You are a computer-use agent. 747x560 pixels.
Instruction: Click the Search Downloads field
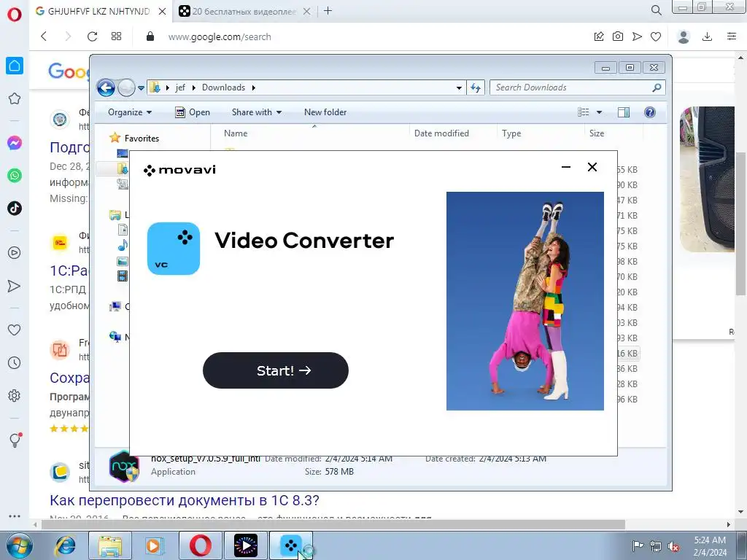point(578,87)
